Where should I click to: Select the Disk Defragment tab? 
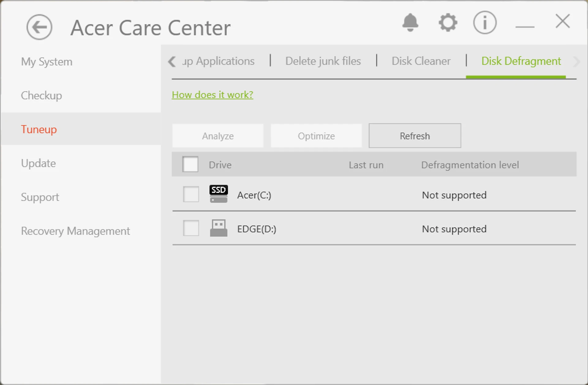click(x=521, y=61)
